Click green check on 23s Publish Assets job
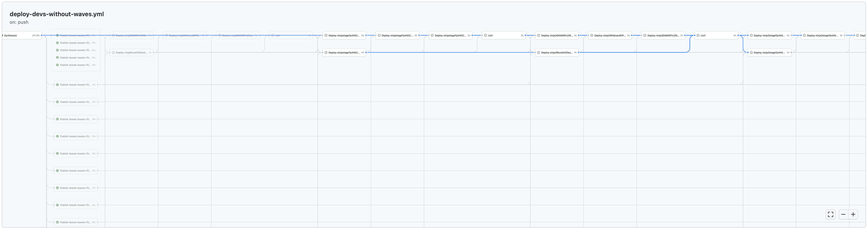This screenshot has height=230, width=868. point(57,136)
